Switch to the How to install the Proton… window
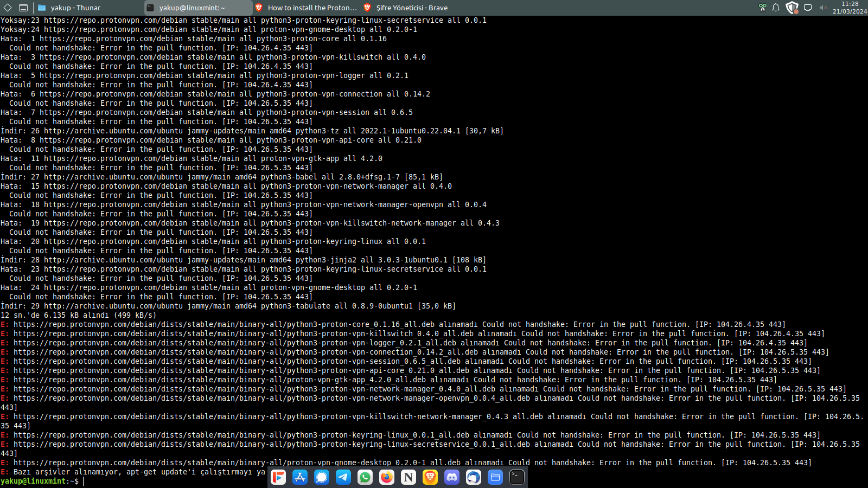 (x=307, y=8)
